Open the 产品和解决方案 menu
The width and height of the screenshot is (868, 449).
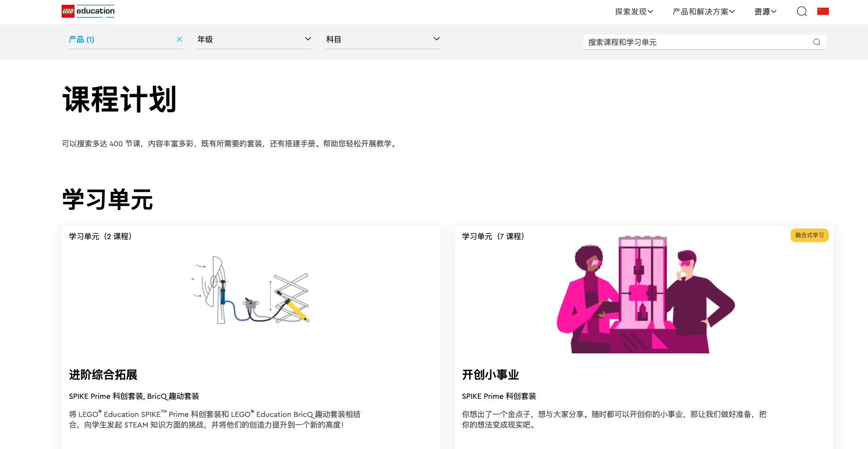pos(703,11)
